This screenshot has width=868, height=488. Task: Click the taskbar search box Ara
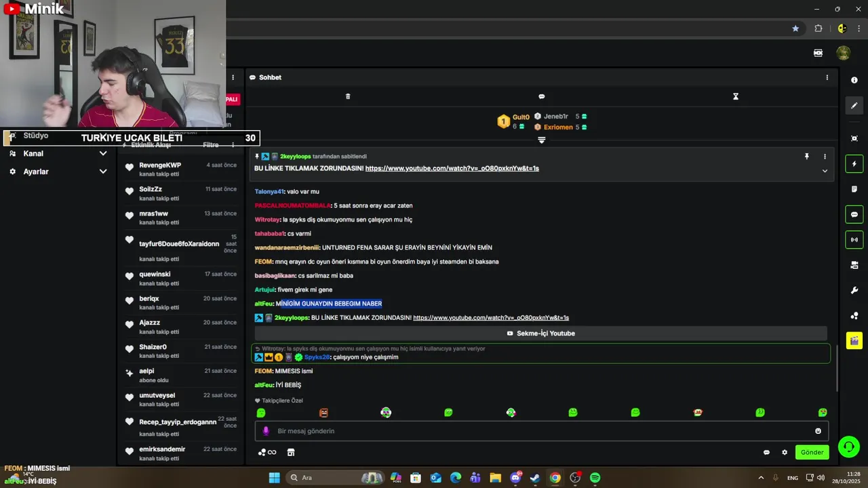tap(335, 478)
